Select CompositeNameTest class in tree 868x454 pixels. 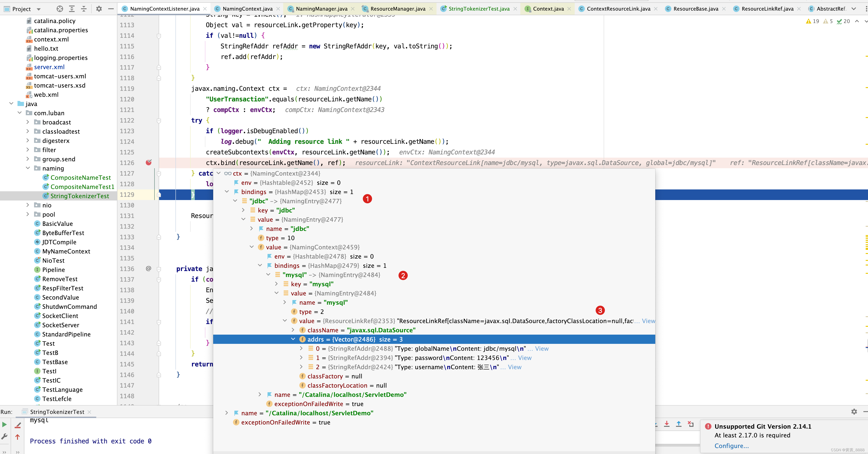81,177
